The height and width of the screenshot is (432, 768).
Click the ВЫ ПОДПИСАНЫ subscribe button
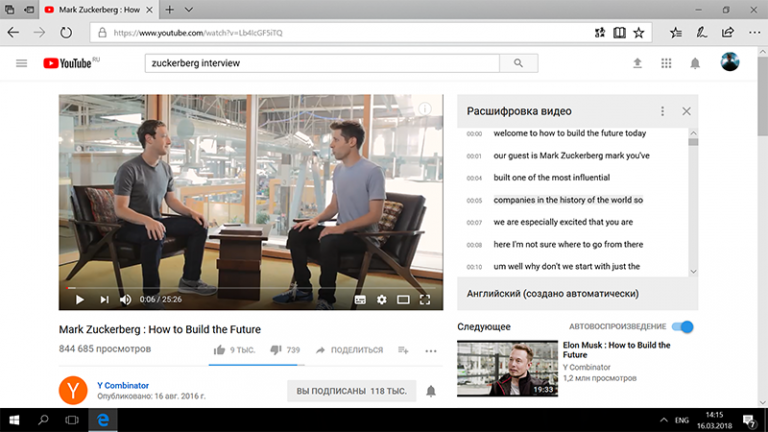[x=351, y=391]
